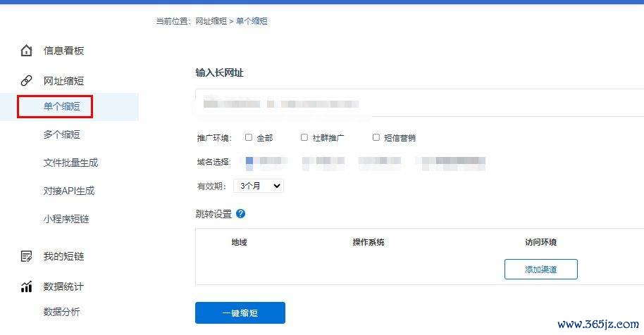
Task: Click the 推广环境 label
Action: point(214,138)
